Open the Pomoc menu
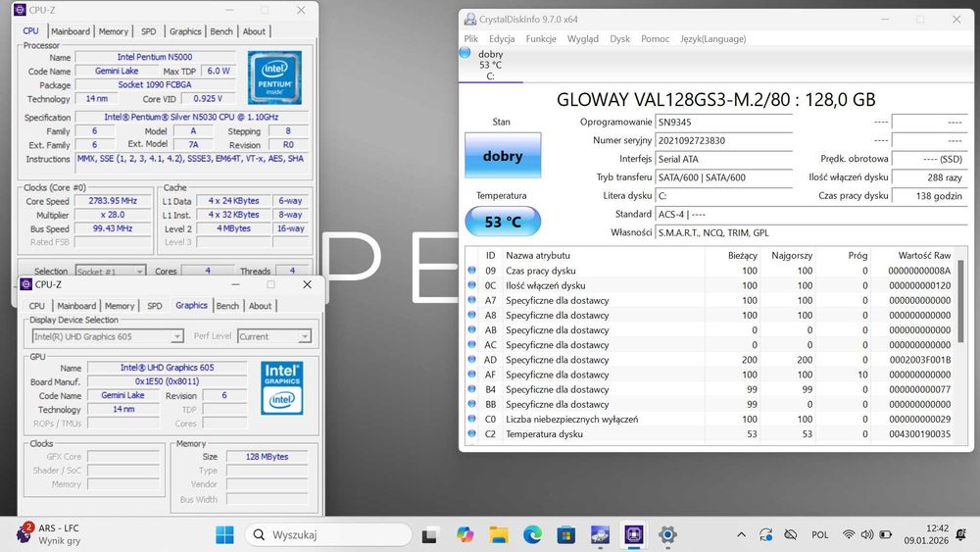This screenshot has width=980, height=552. coord(655,39)
